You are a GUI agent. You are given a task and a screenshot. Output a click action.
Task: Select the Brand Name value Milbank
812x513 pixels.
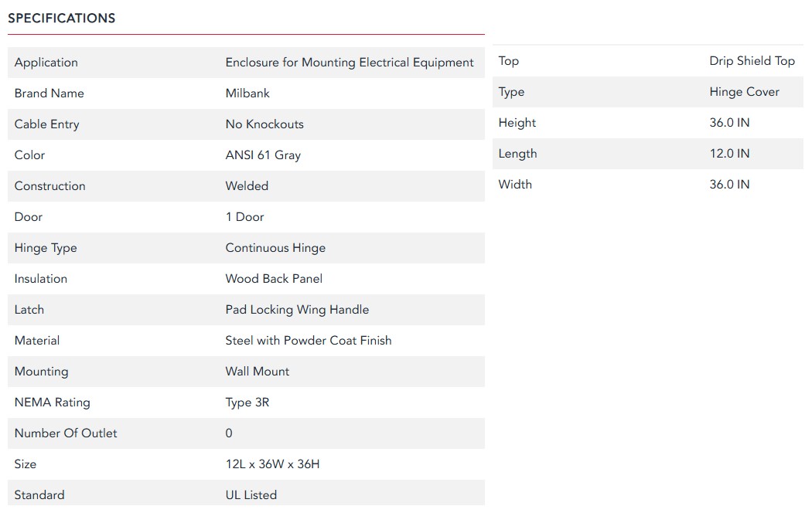[247, 93]
